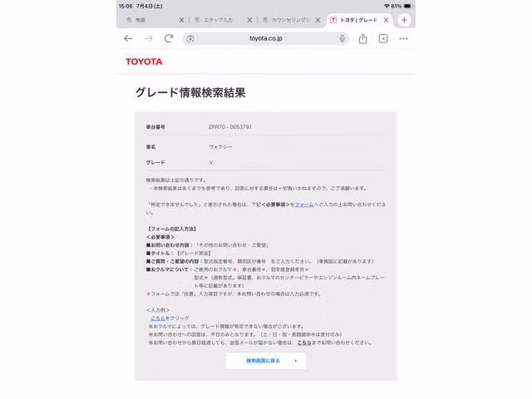This screenshot has width=532, height=399.
Task: Click the toyota.co.jp address field
Action: [x=266, y=39]
